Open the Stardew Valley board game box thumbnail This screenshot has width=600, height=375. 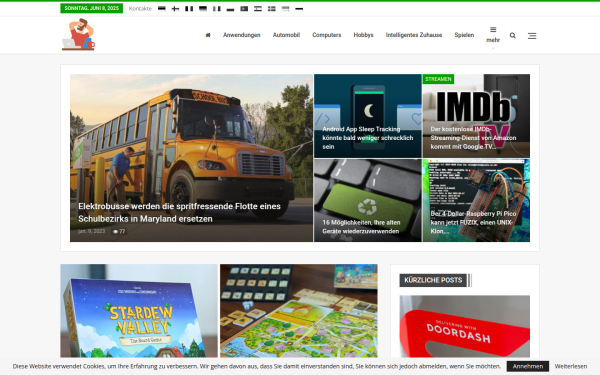click(x=139, y=311)
